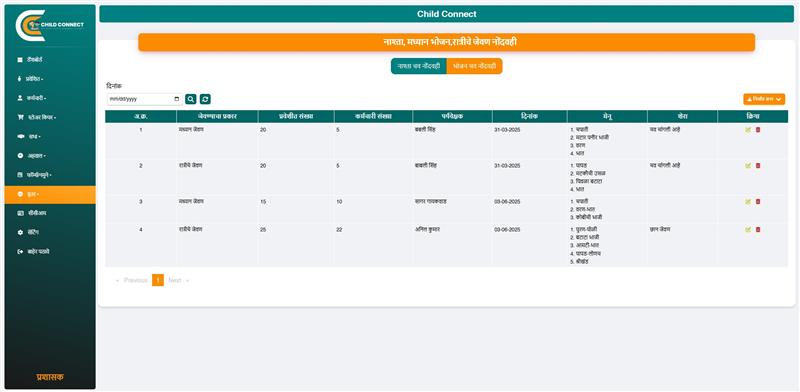Edit record in row 1
800x392 pixels.
(748, 130)
